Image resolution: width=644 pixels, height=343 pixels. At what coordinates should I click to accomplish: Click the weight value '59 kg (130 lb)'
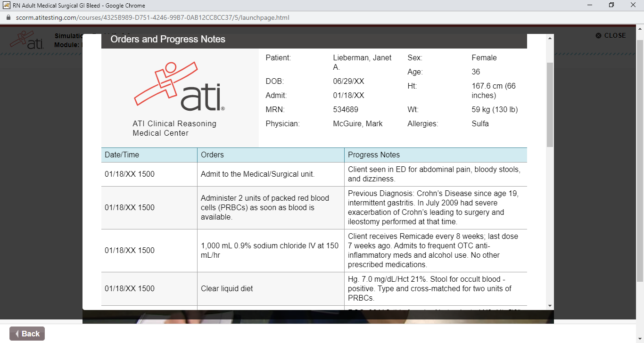(495, 110)
